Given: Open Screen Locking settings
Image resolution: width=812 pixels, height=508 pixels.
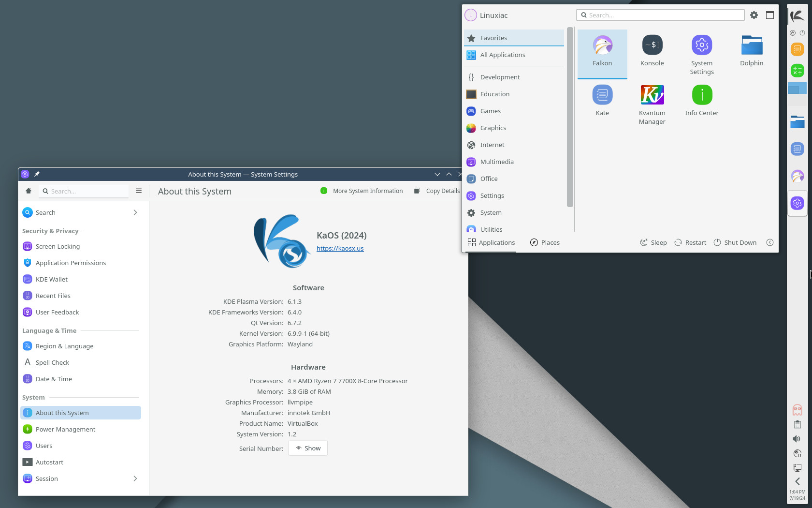Looking at the screenshot, I should pos(81,246).
